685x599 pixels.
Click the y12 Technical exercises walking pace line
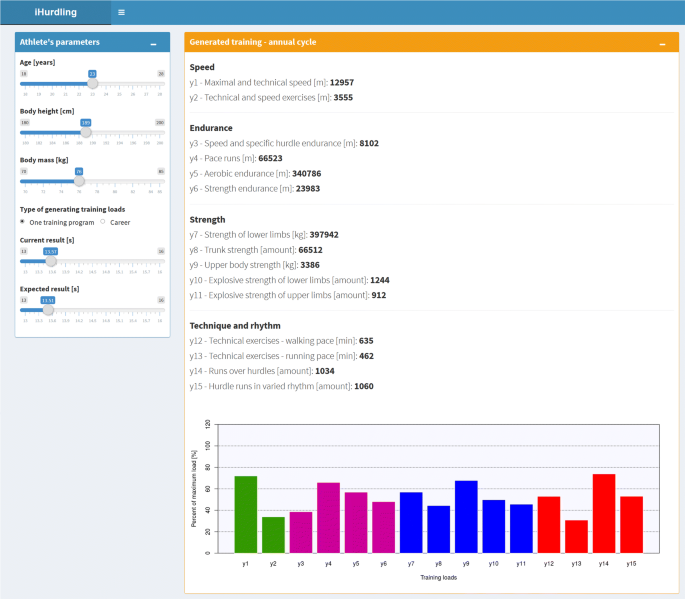[x=281, y=341]
